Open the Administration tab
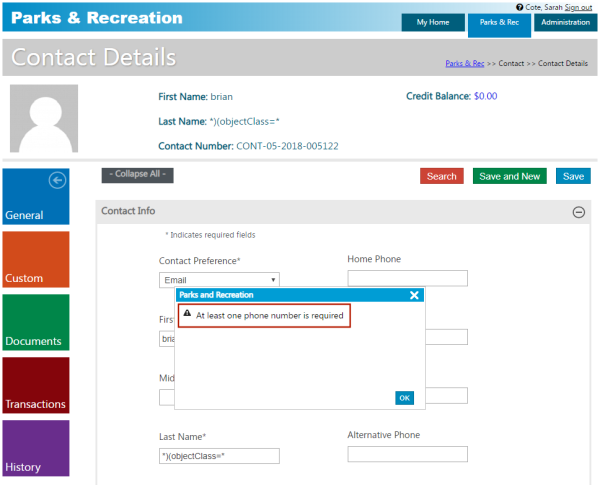Screen dimensions: 600x485 pyautogui.click(x=563, y=23)
